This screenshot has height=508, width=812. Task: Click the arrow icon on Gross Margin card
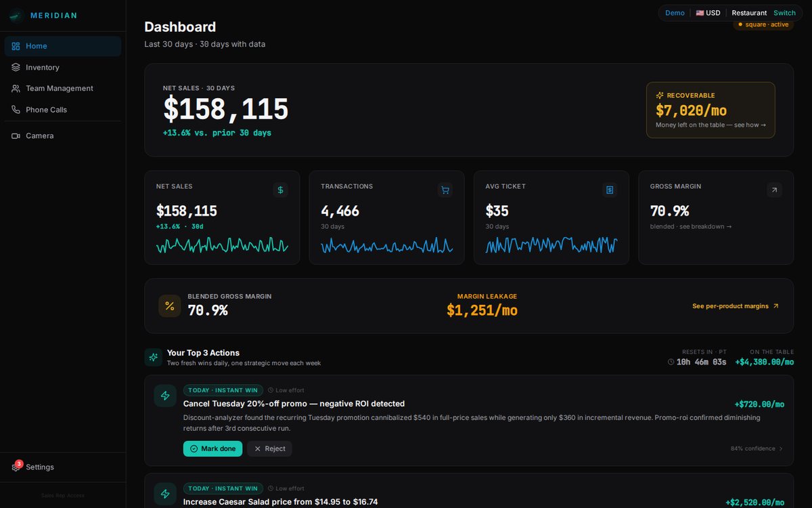pos(774,190)
